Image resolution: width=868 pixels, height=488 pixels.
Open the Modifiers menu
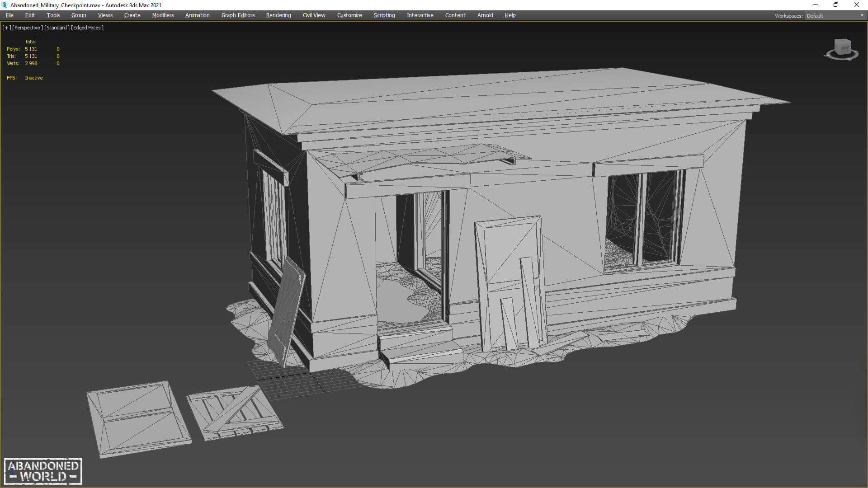[163, 15]
